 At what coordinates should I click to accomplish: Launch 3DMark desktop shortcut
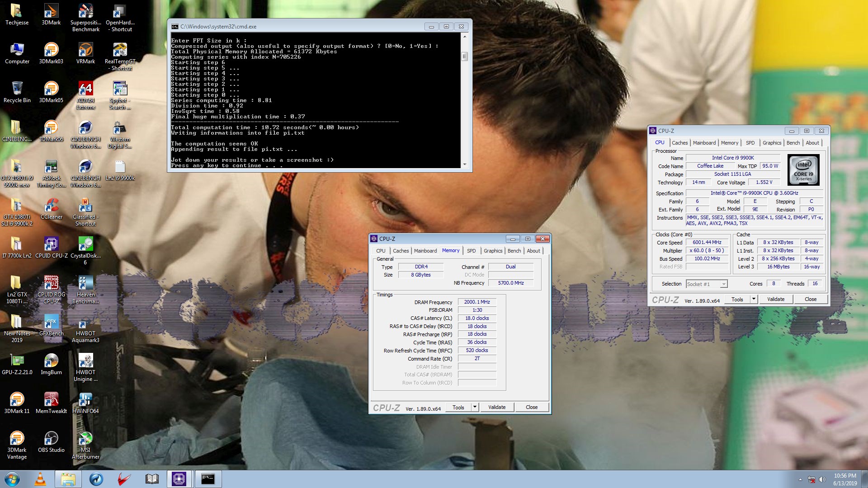(x=51, y=14)
